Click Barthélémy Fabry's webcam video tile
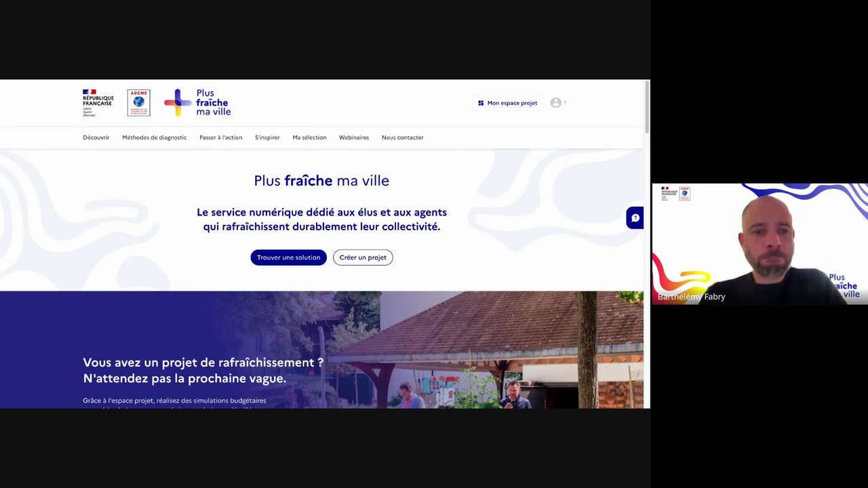868x488 pixels. [759, 243]
